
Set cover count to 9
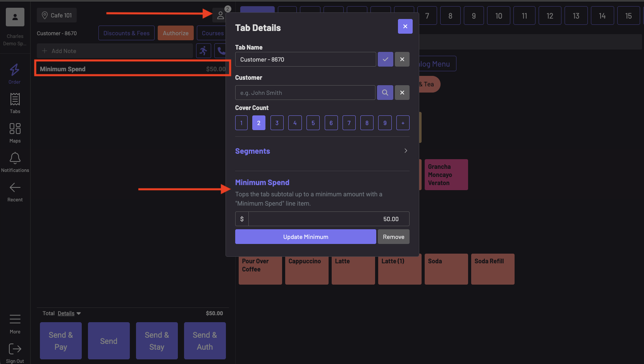(x=385, y=123)
